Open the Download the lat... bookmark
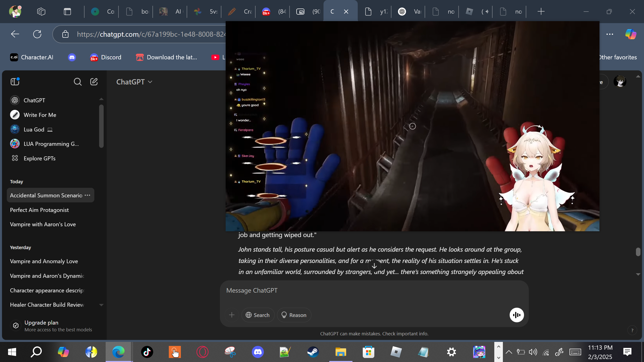Screen dimensions: 644x362 click(167, 57)
